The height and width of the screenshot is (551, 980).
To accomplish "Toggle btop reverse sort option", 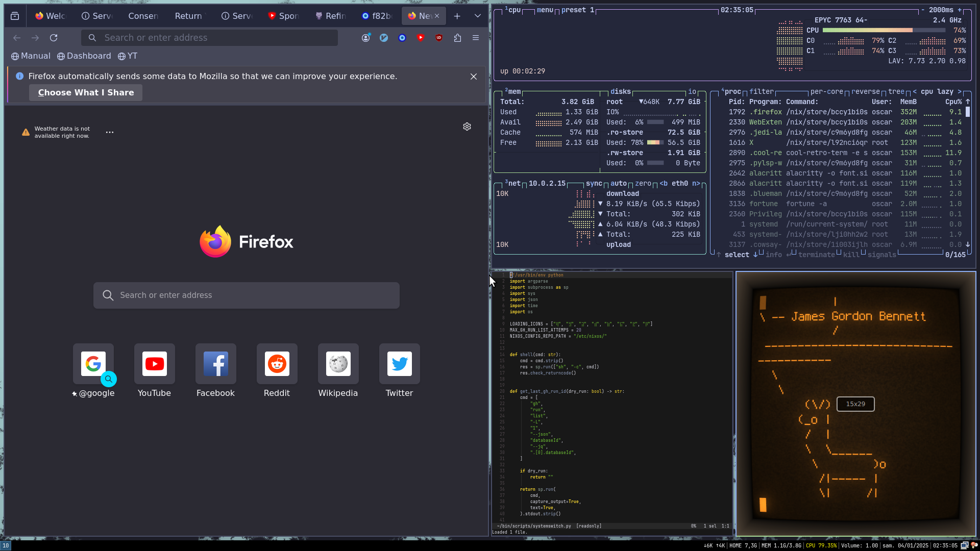I will point(866,92).
